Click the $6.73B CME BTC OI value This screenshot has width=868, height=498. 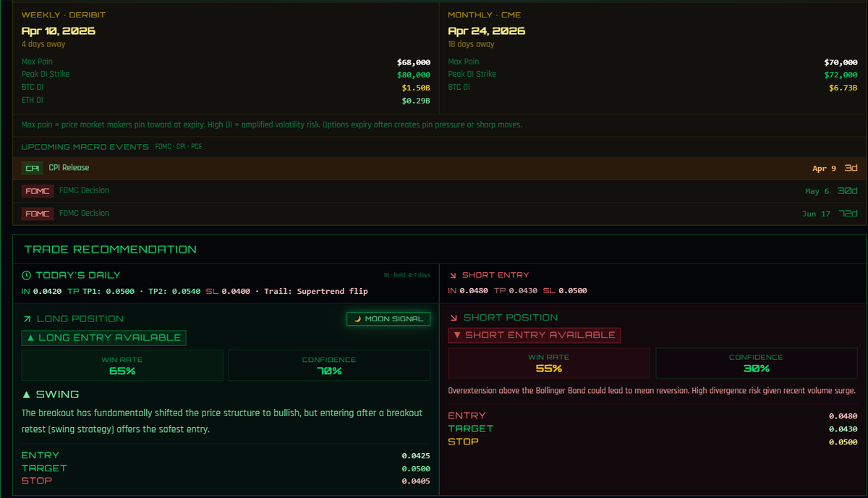click(843, 88)
